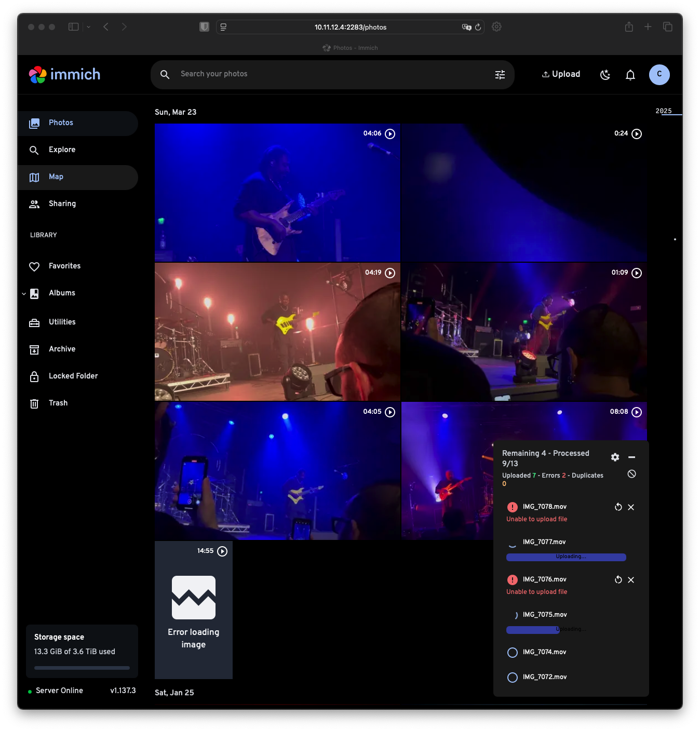This screenshot has width=700, height=731.
Task: Click play icon on 14:55 video
Action: 222,551
